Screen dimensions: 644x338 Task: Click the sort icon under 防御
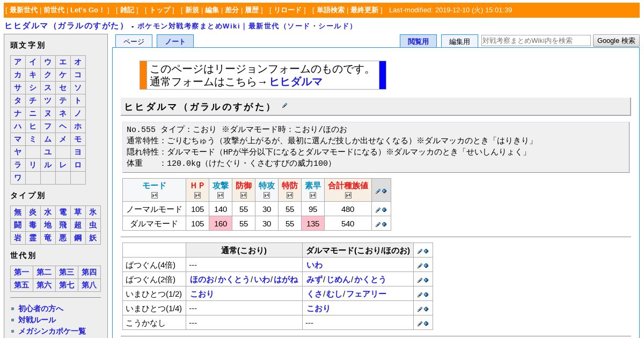click(x=244, y=195)
